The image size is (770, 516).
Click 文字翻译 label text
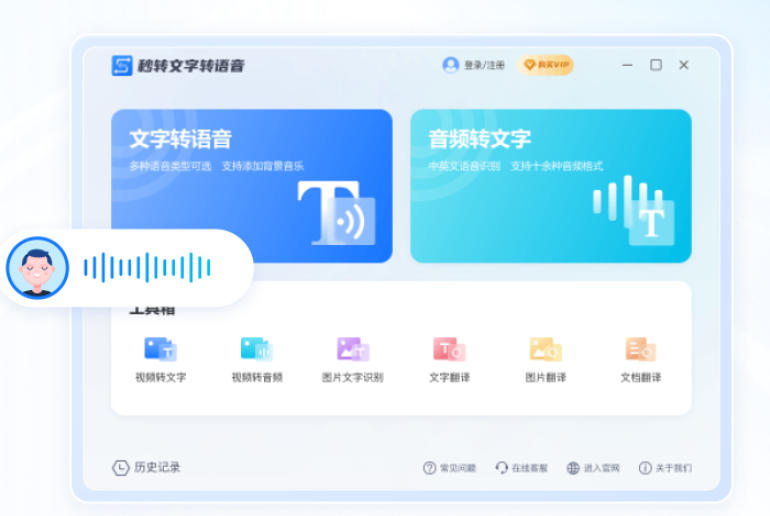pyautogui.click(x=449, y=377)
